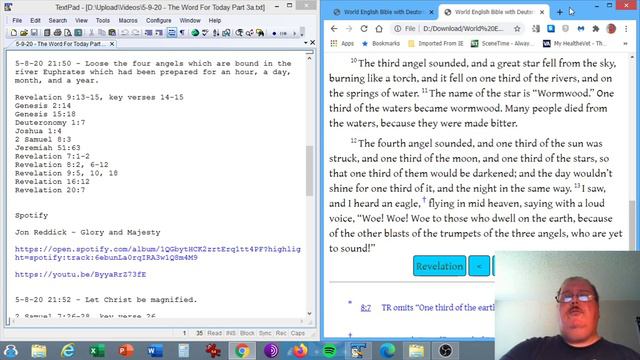
Task: Open the File menu in TextPad
Action: (x=17, y=20)
